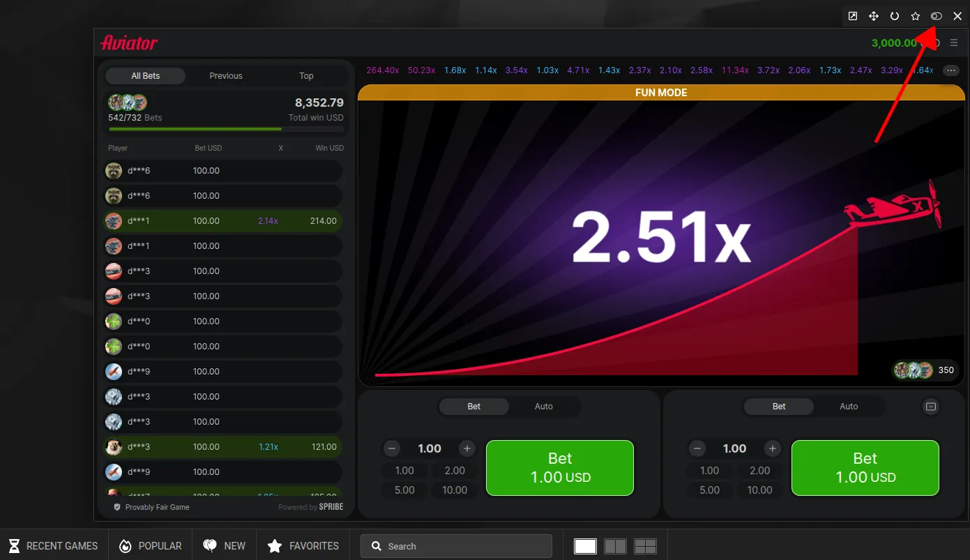Screen dimensions: 970x560
Task: Switch right bet panel to Auto
Action: [848, 407]
